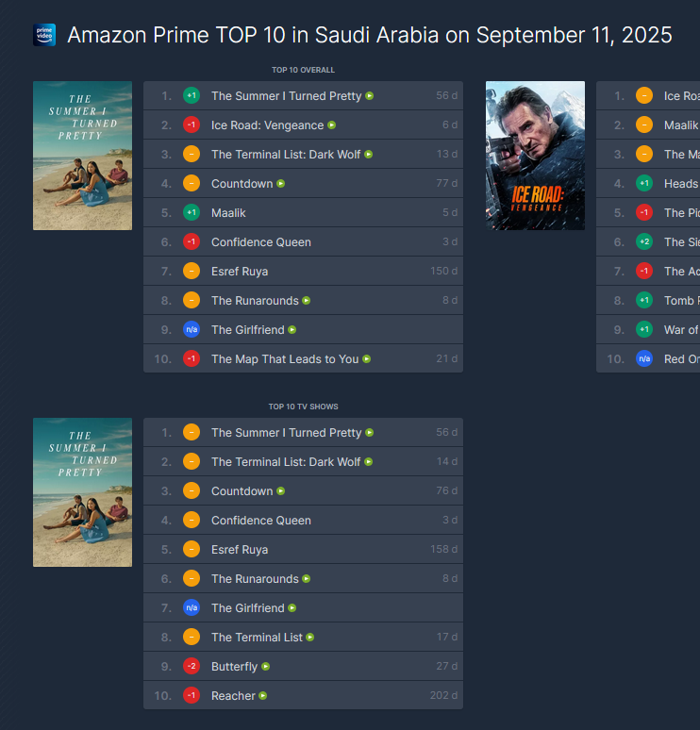The width and height of the screenshot is (700, 730).
Task: Open The Runarounds in the overall list
Action: [x=255, y=301]
